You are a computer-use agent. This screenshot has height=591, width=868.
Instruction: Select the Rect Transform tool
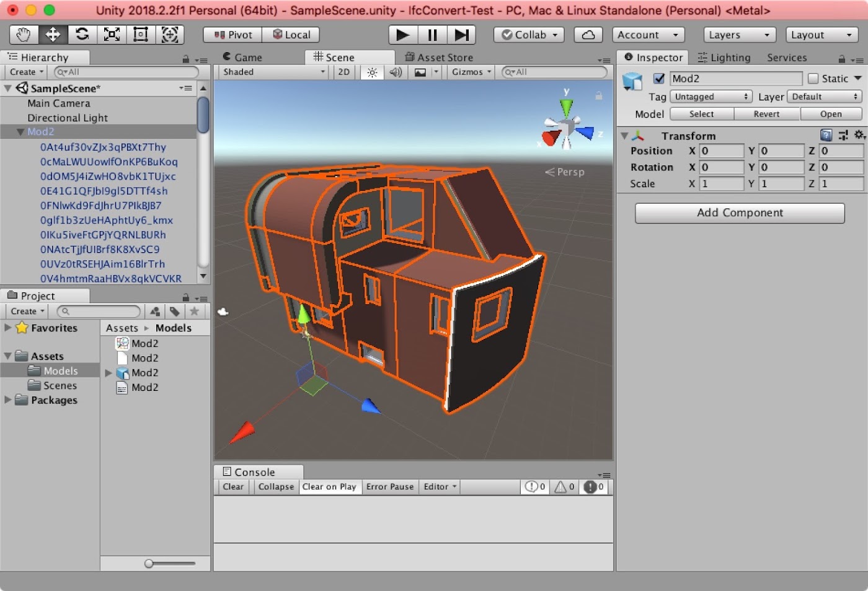(140, 35)
